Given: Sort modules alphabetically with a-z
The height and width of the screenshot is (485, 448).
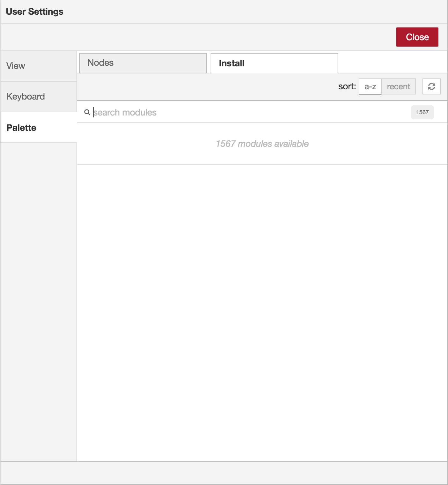Looking at the screenshot, I should click(370, 86).
